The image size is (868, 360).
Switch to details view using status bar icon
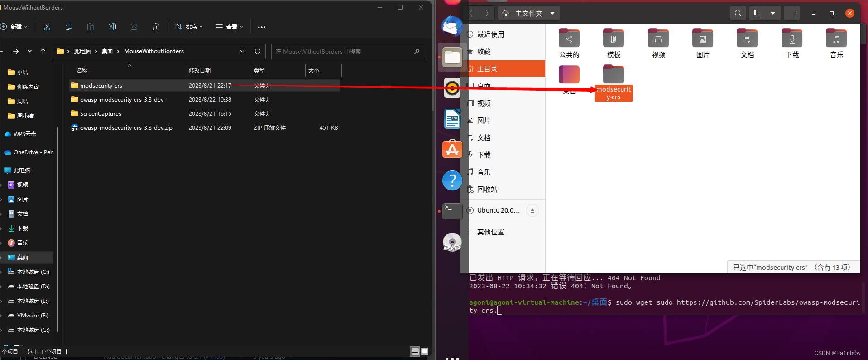click(x=415, y=351)
